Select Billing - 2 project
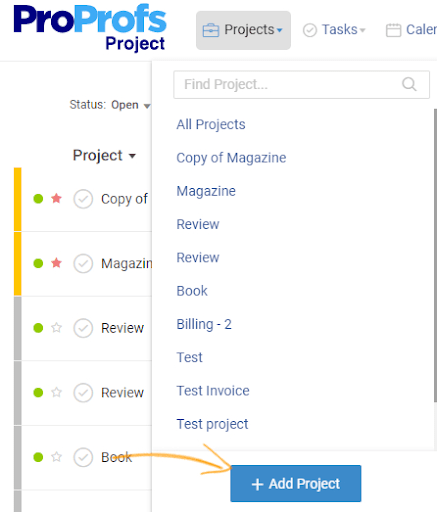 coord(204,324)
